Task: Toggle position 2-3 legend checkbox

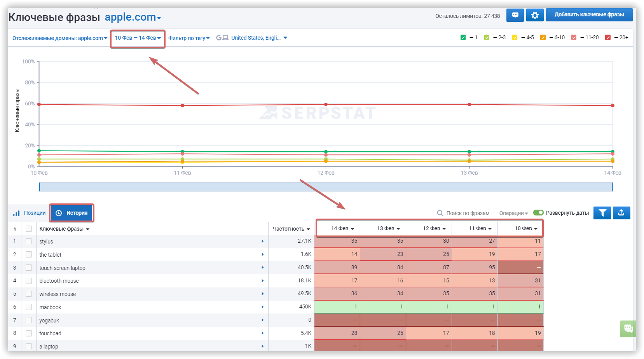Action: pyautogui.click(x=487, y=37)
